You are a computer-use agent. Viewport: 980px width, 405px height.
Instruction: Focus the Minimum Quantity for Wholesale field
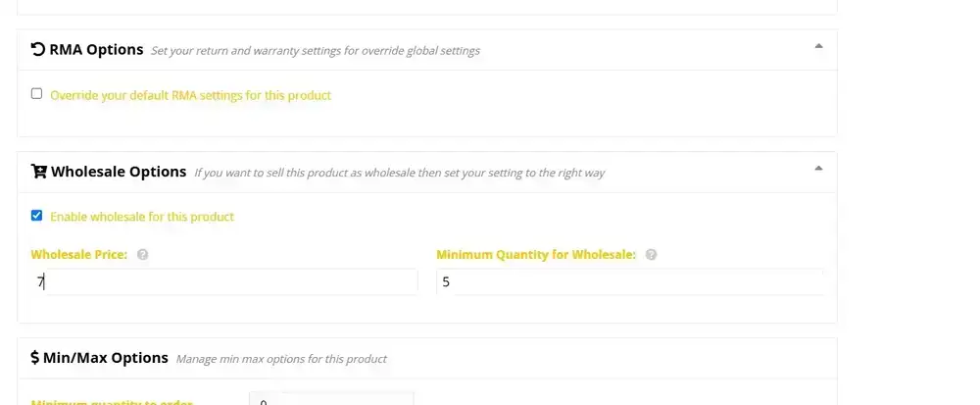pyautogui.click(x=629, y=282)
